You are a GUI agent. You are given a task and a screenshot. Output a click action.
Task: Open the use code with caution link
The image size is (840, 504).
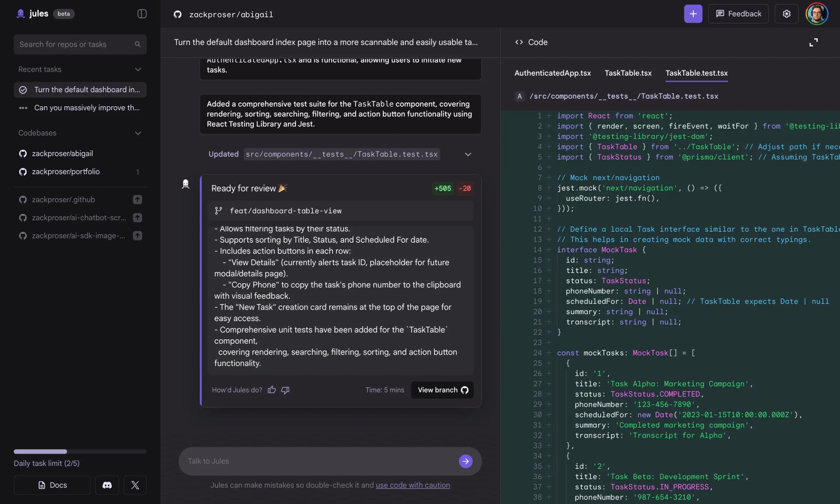click(x=413, y=485)
